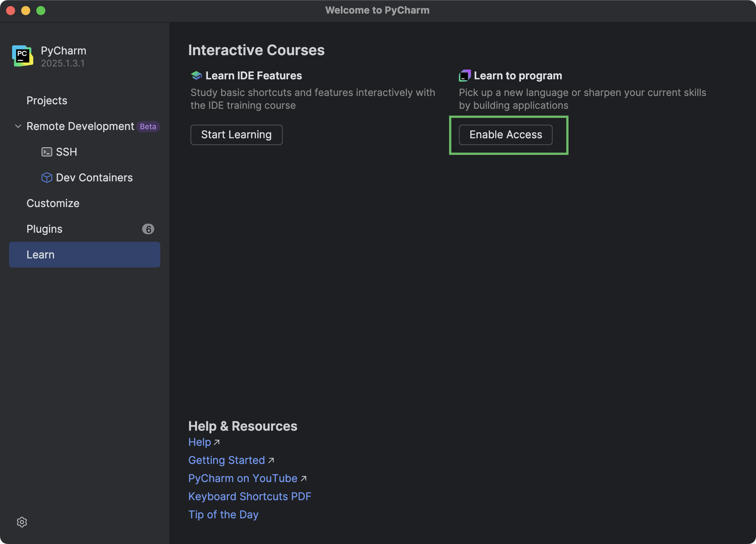The image size is (756, 544).
Task: Click the plugin count badge showing 6
Action: point(148,229)
